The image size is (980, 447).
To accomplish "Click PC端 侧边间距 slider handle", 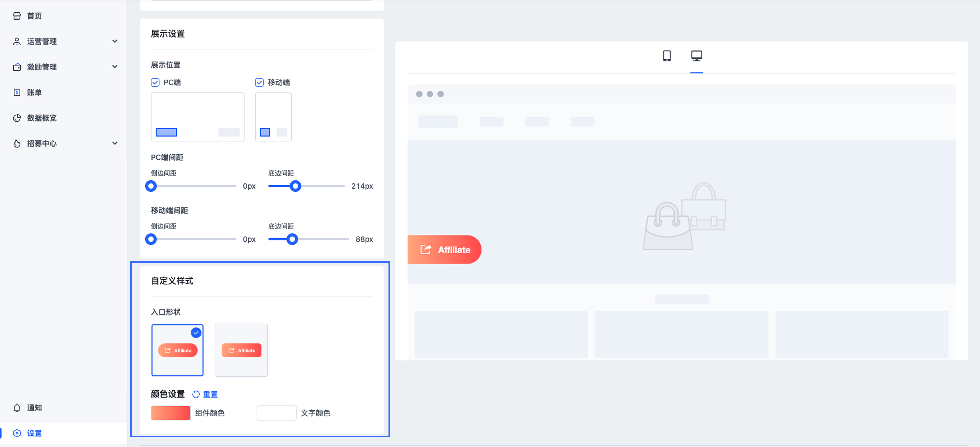I will [151, 186].
